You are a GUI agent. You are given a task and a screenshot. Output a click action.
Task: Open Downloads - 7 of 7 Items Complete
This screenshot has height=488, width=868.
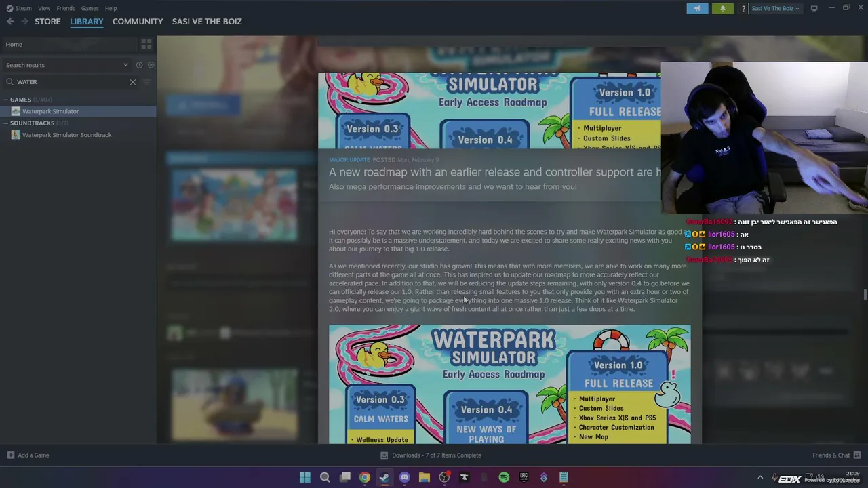click(x=431, y=455)
